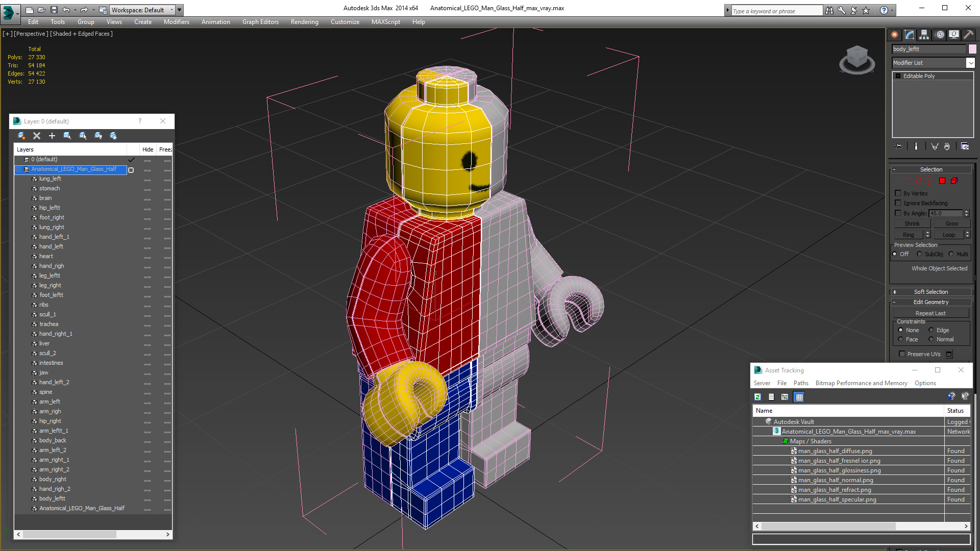The height and width of the screenshot is (551, 980).
Task: Open the Modify command panel tab
Action: (x=910, y=35)
